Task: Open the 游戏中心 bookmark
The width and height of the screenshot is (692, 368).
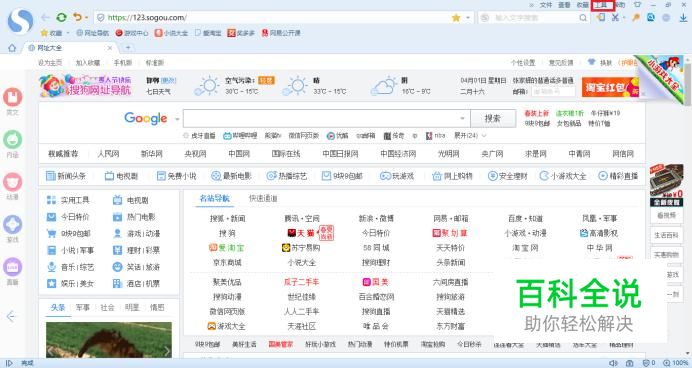Action: tap(132, 33)
